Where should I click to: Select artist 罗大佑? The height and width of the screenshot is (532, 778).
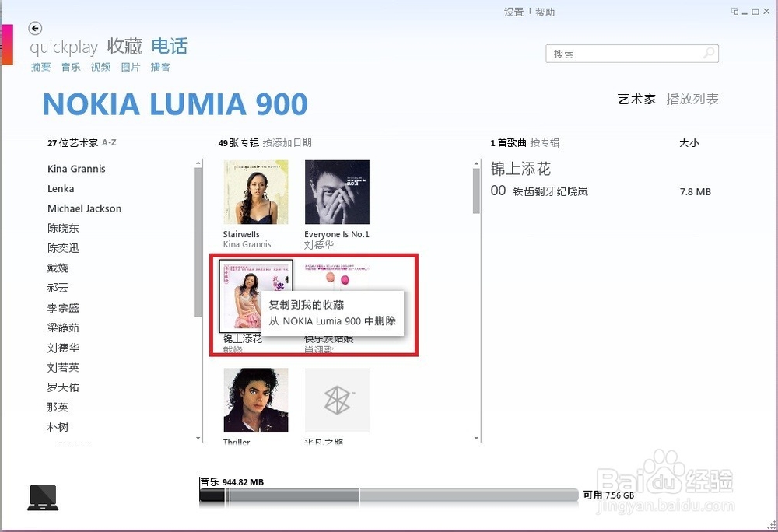pos(63,387)
